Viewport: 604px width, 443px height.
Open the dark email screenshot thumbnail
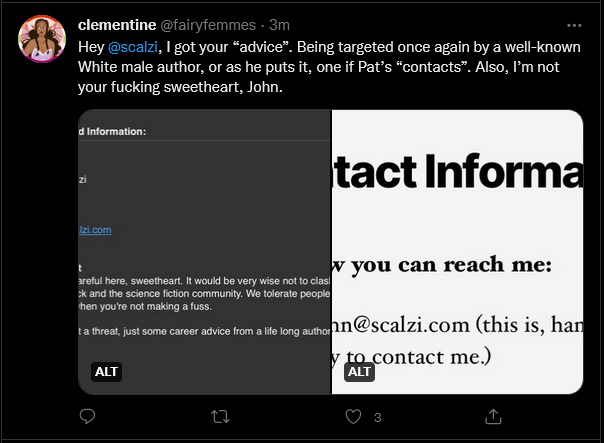(205, 252)
